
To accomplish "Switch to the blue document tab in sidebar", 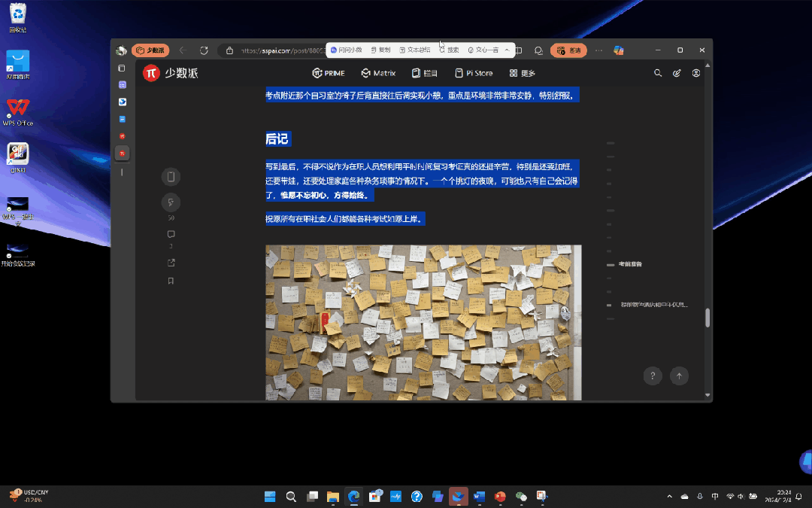I will pyautogui.click(x=123, y=119).
